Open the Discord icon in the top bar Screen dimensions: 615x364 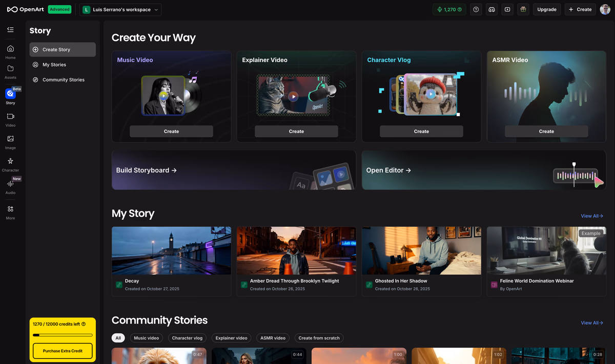click(x=491, y=9)
